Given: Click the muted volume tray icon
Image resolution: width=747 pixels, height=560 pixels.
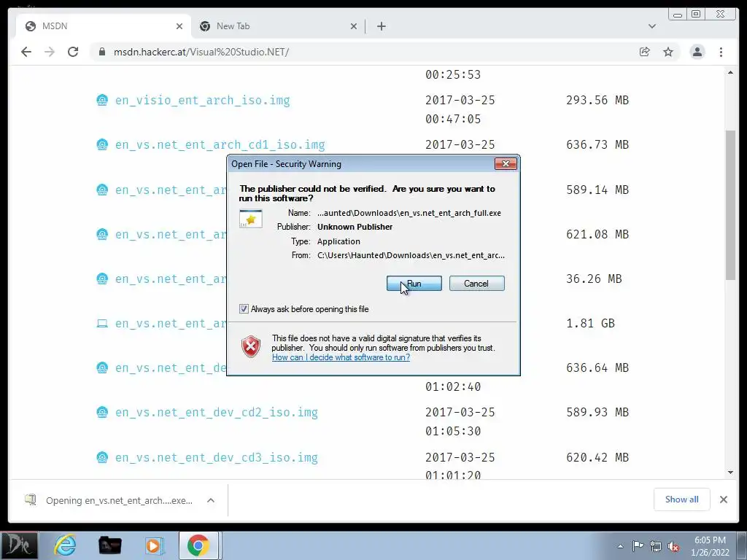Looking at the screenshot, I should pos(673,546).
